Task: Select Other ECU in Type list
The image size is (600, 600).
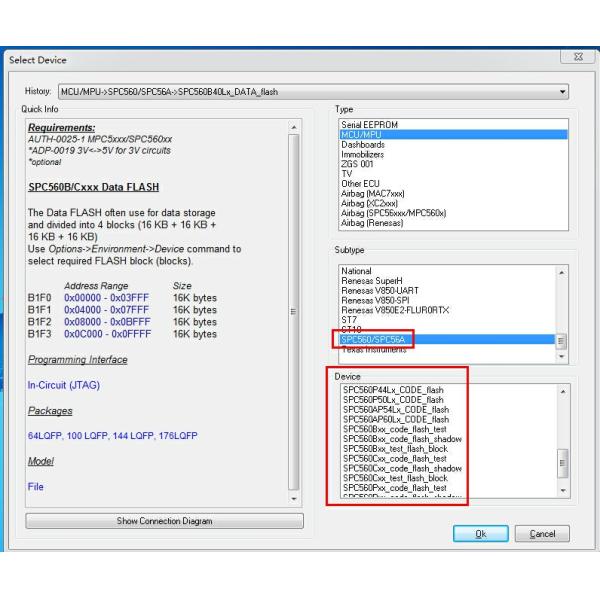Action: point(453,184)
